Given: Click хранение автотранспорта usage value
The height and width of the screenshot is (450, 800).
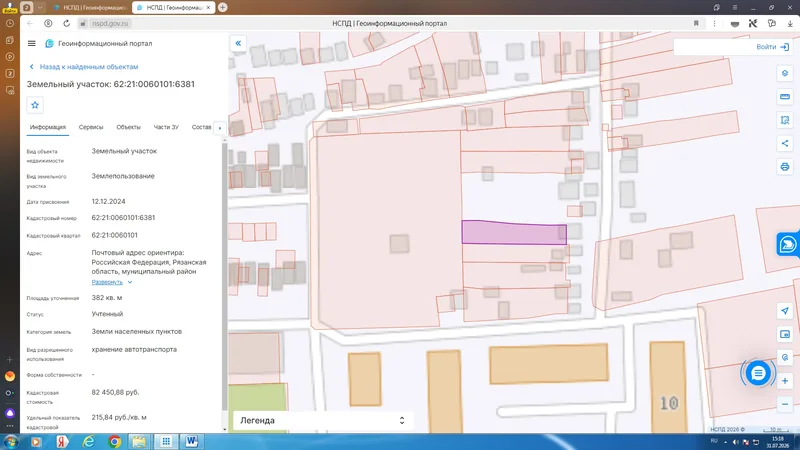Looking at the screenshot, I should pos(134,349).
